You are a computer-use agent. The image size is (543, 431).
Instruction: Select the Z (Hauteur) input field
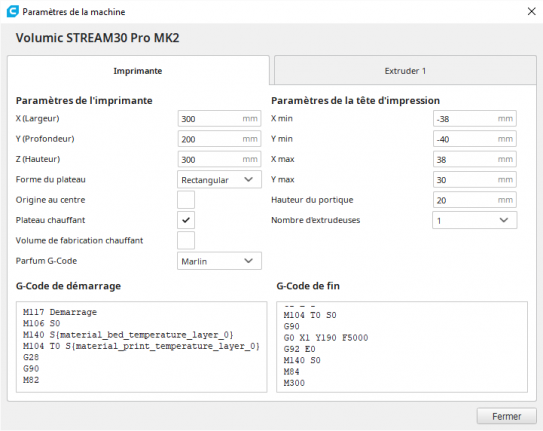tap(219, 160)
